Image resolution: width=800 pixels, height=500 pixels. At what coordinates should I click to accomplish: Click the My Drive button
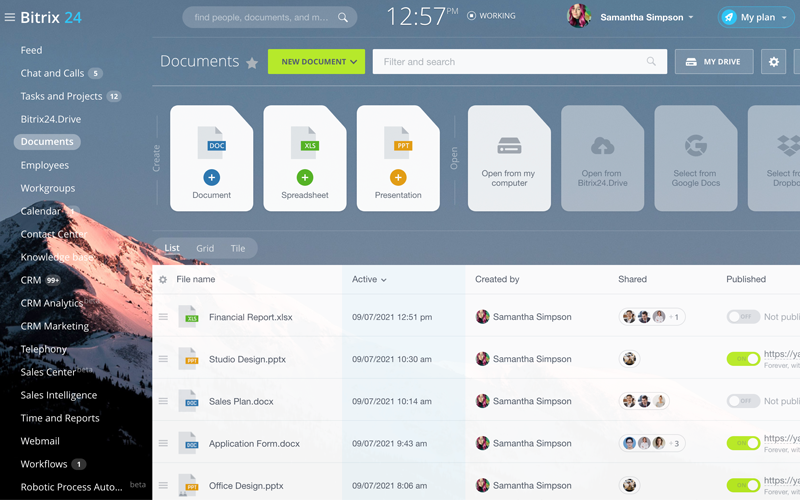714,62
